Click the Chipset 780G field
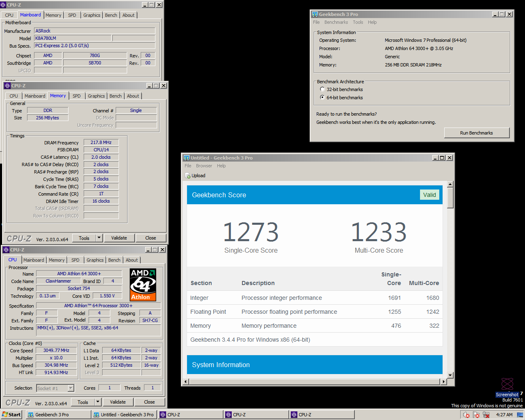The image size is (525, 420). click(x=95, y=55)
